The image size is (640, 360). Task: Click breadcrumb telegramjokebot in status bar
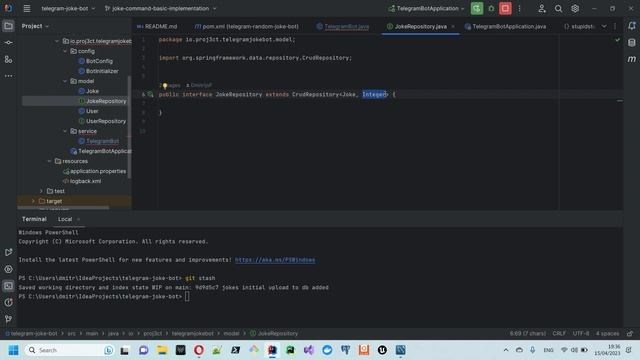192,333
